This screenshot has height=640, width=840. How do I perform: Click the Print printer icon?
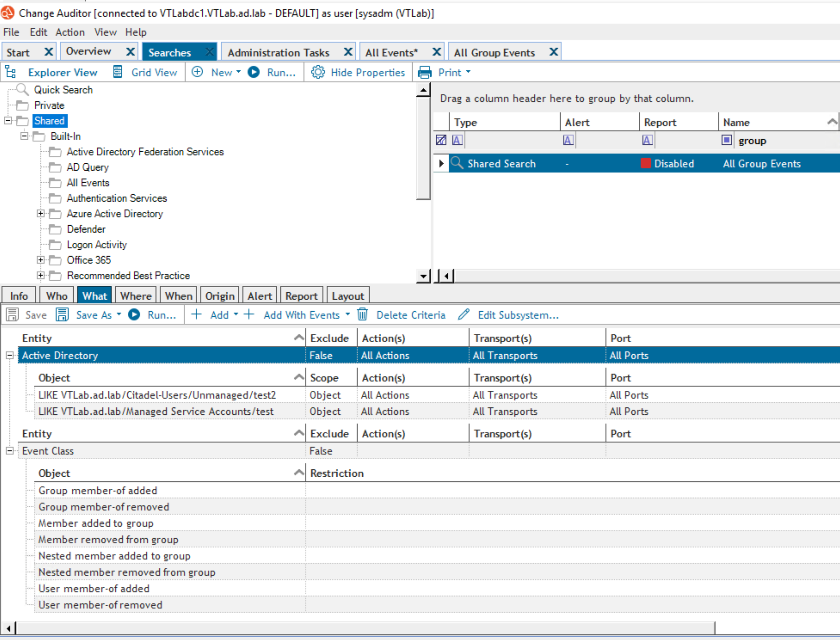[x=425, y=72]
